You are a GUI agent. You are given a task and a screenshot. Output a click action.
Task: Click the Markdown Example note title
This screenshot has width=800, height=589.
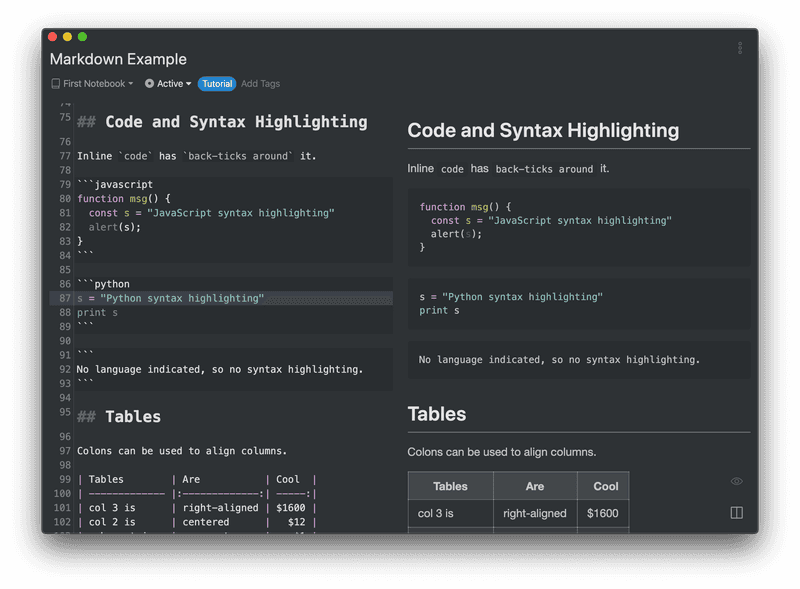[118, 59]
